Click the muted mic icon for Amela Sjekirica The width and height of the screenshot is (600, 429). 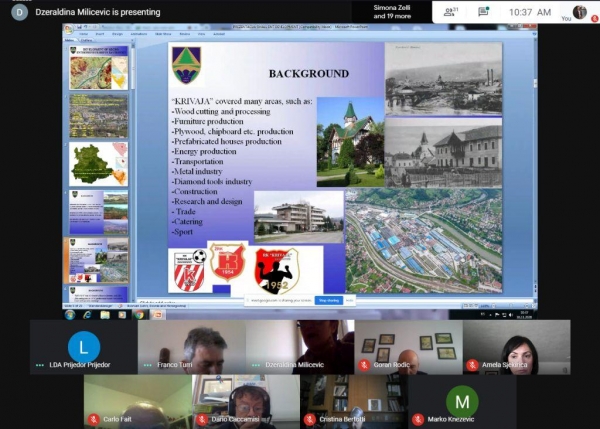point(472,365)
